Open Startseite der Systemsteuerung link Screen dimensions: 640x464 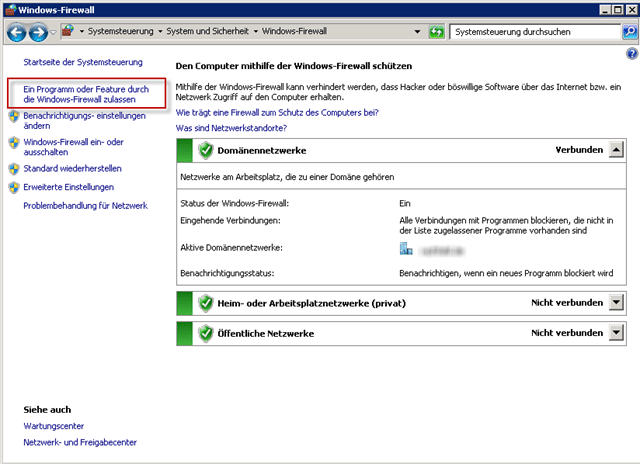(x=83, y=62)
